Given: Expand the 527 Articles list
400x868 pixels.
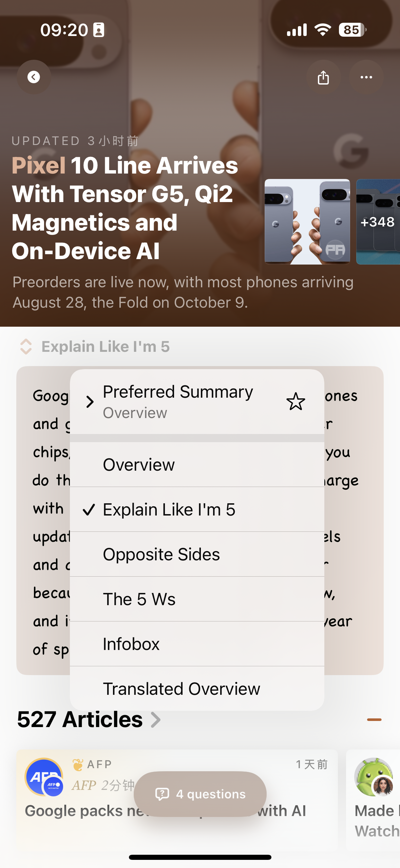Looking at the screenshot, I should 89,719.
